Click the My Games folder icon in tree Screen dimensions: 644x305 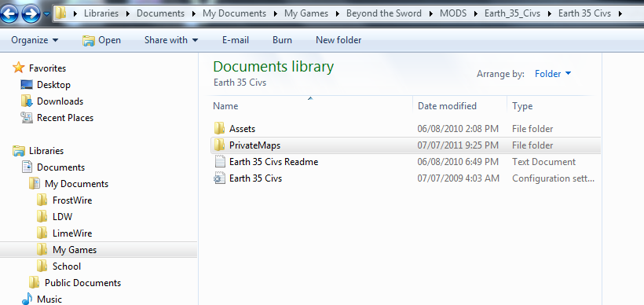[42, 249]
